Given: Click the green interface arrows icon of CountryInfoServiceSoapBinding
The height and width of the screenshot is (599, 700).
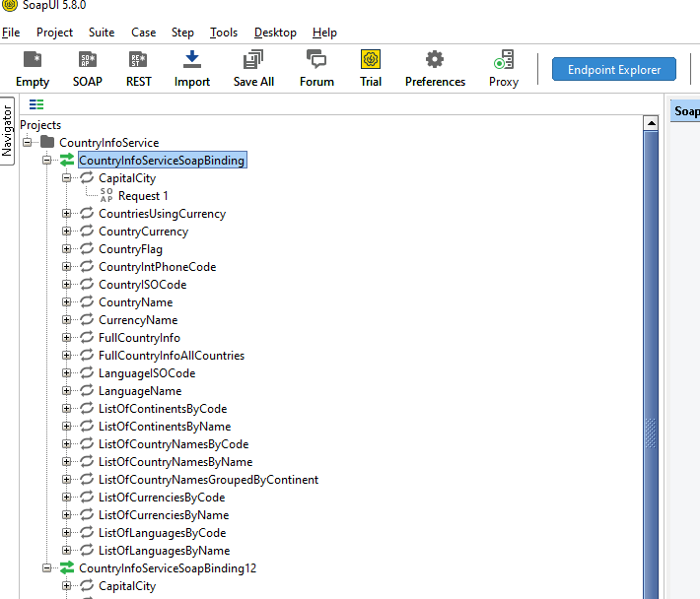Looking at the screenshot, I should pyautogui.click(x=67, y=161).
